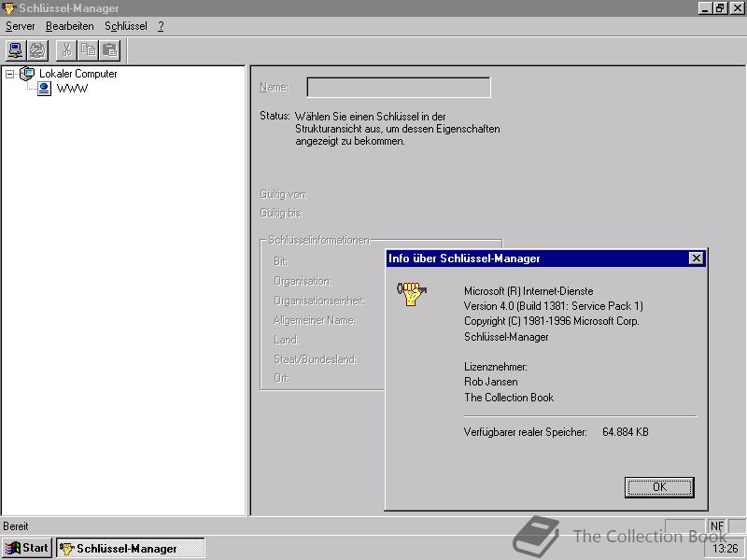Select the Schlüssel-Manager taskbar button
The height and width of the screenshot is (560, 747).
point(131,548)
